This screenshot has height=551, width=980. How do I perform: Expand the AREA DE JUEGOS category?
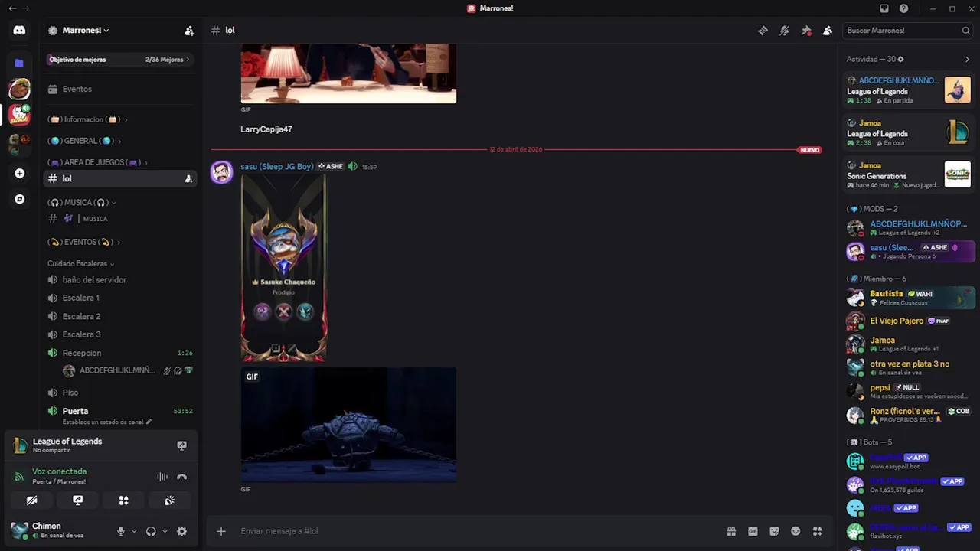[x=97, y=162]
